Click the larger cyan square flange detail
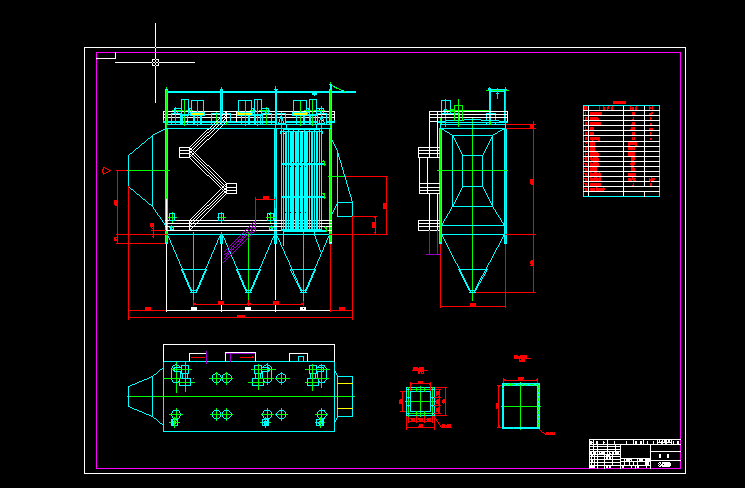Image resolution: width=745 pixels, height=488 pixels. 521,406
